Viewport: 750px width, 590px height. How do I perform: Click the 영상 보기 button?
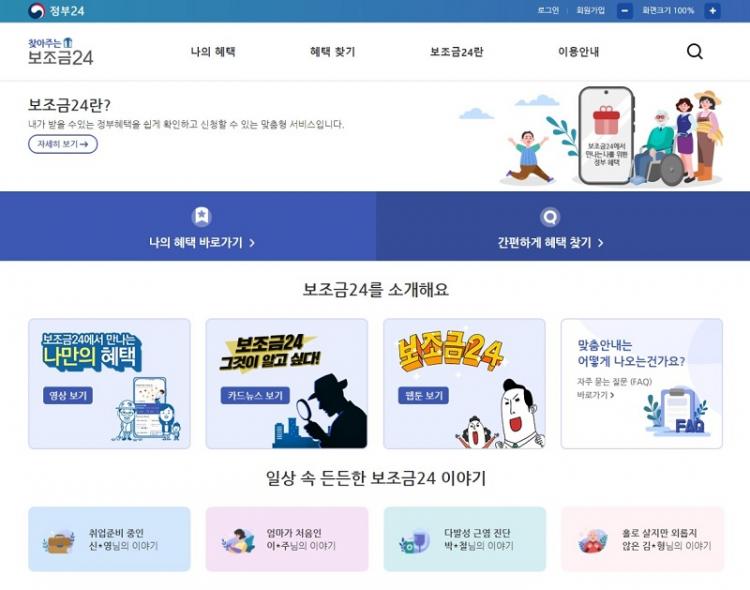pos(68,395)
